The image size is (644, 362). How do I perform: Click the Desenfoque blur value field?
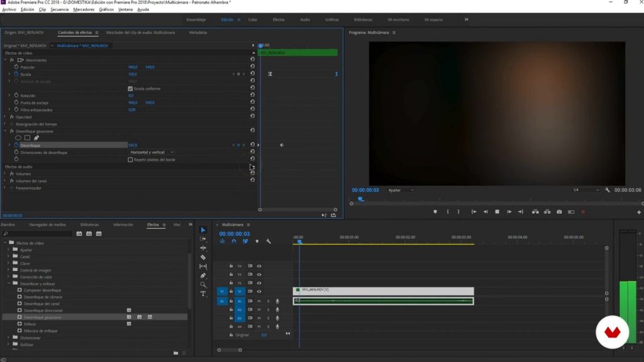[x=133, y=145]
